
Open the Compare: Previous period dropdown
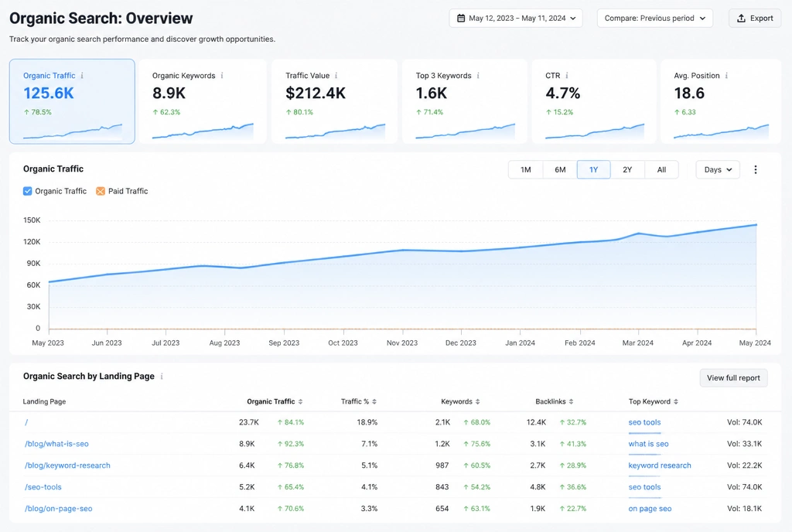pos(654,18)
